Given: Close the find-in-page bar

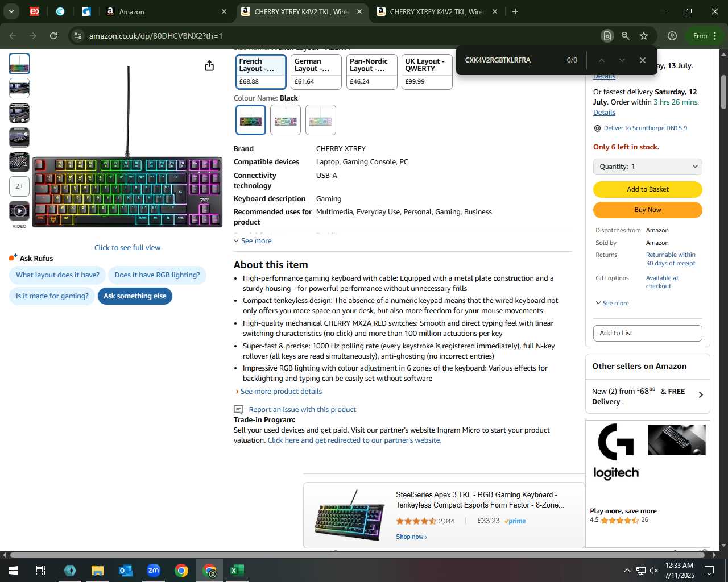Looking at the screenshot, I should [x=643, y=60].
